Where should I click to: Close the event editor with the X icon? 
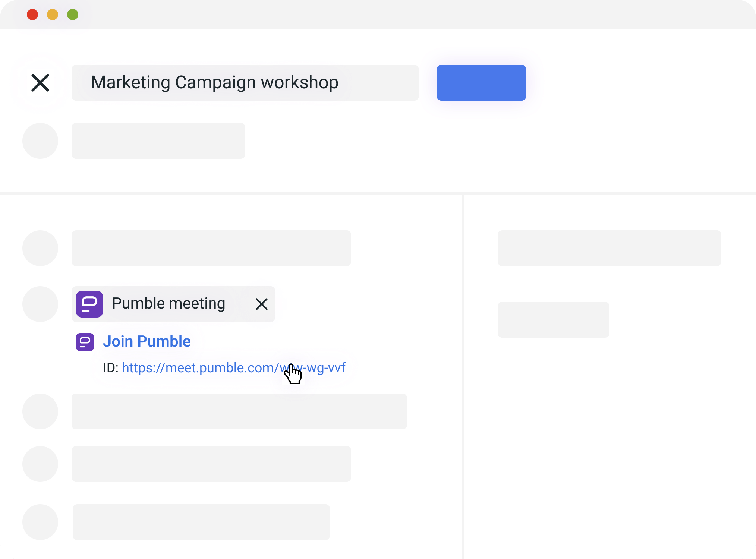pos(40,83)
